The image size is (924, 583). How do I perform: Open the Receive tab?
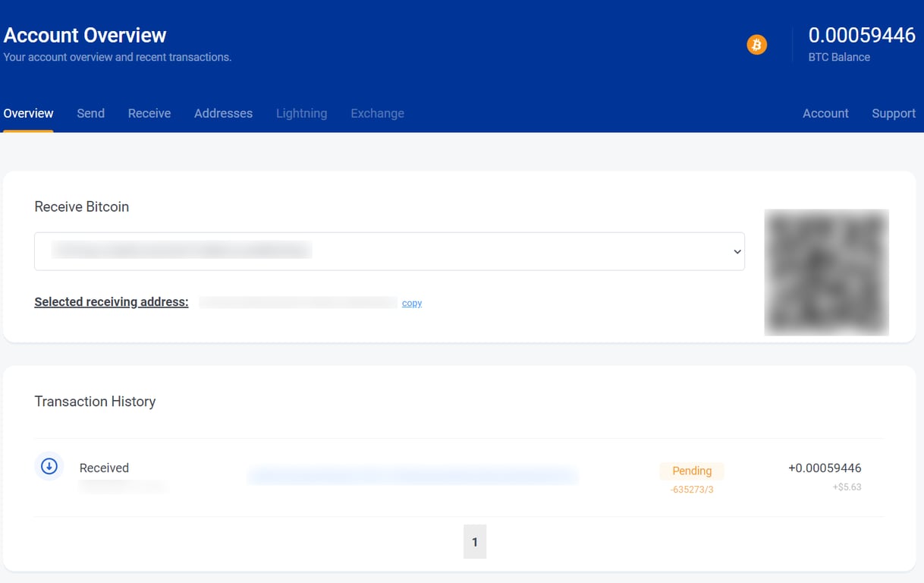pos(149,113)
